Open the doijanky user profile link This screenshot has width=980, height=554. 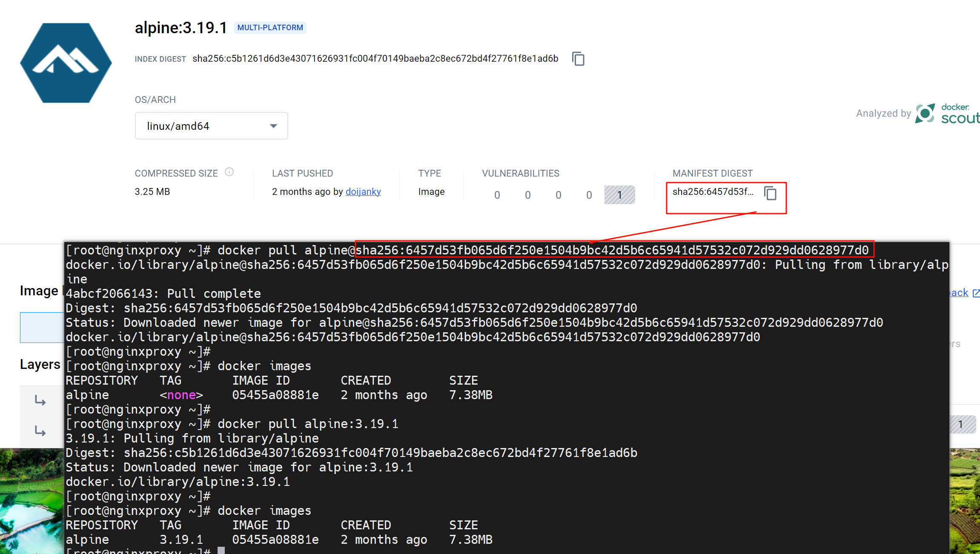pos(363,191)
